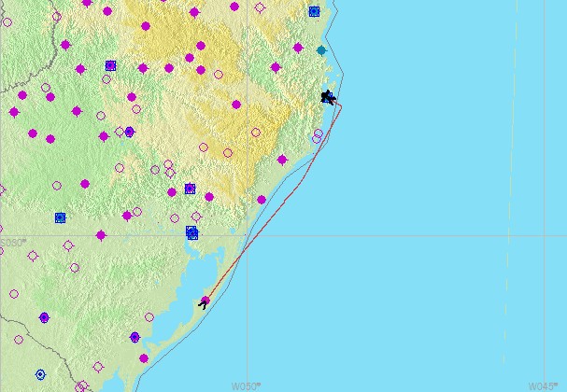
Task: Click the ringed purple marker above the blue target
Action: coord(44,318)
